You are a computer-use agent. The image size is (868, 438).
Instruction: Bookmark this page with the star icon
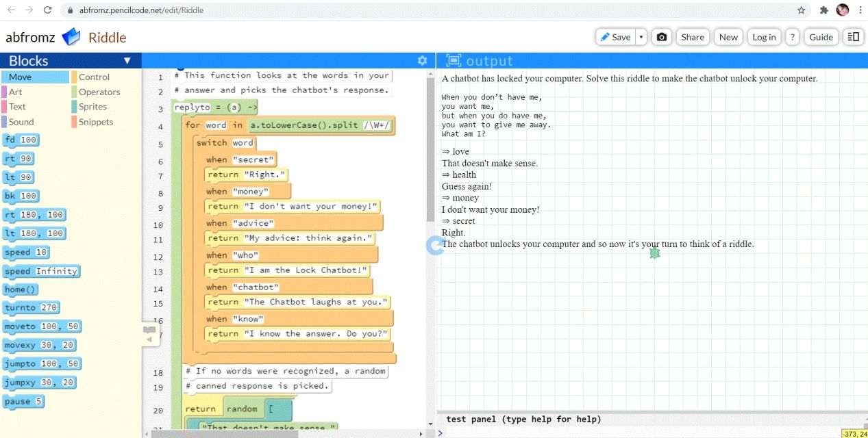click(x=801, y=10)
